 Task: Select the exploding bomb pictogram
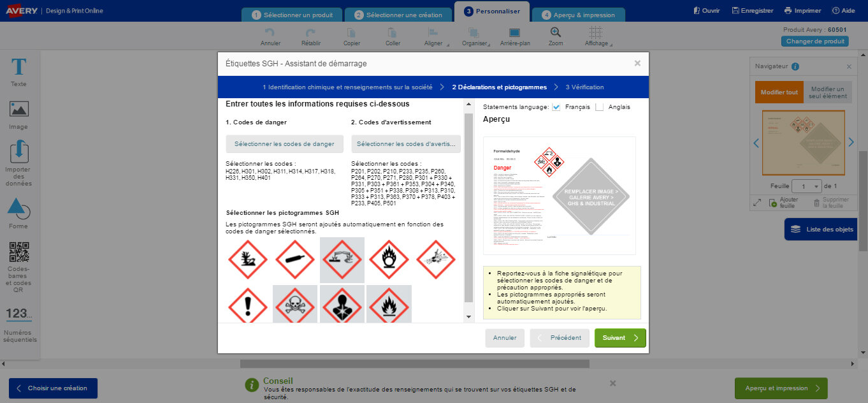(437, 260)
